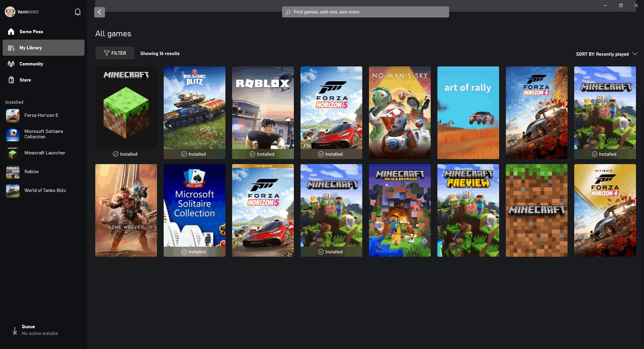This screenshot has width=644, height=349.
Task: Open the art of rally tile
Action: tap(468, 113)
